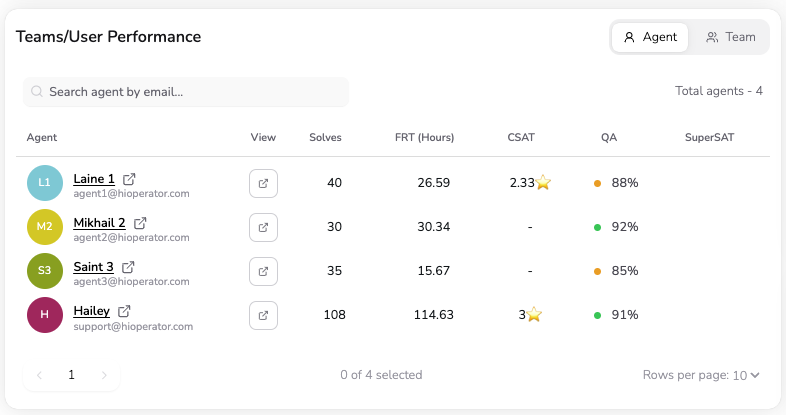
Task: Click the View button for Mikhail 2
Action: 263,227
